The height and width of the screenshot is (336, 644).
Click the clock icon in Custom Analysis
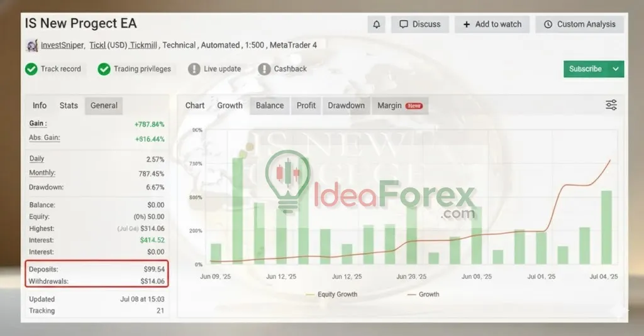click(548, 24)
